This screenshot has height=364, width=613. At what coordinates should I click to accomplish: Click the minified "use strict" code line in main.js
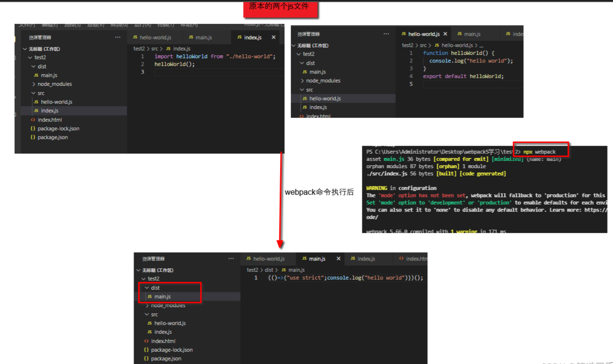(346, 278)
